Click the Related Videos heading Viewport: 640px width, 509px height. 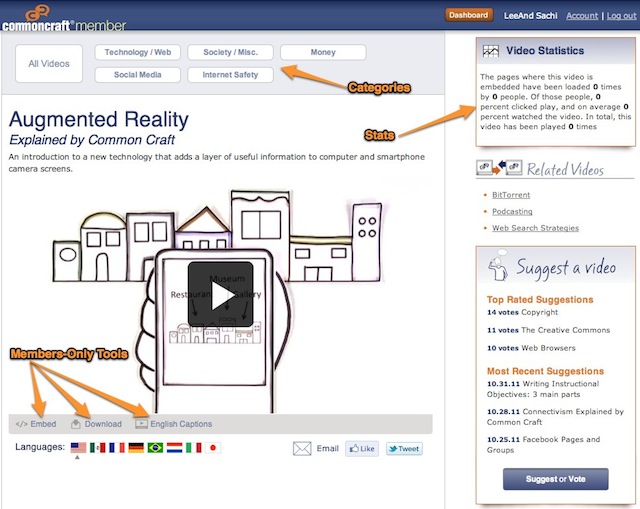click(565, 169)
